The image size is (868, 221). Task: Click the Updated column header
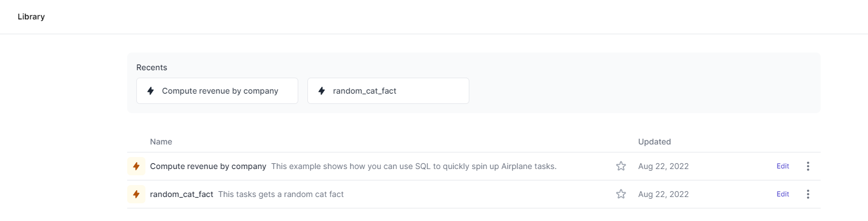click(655, 142)
